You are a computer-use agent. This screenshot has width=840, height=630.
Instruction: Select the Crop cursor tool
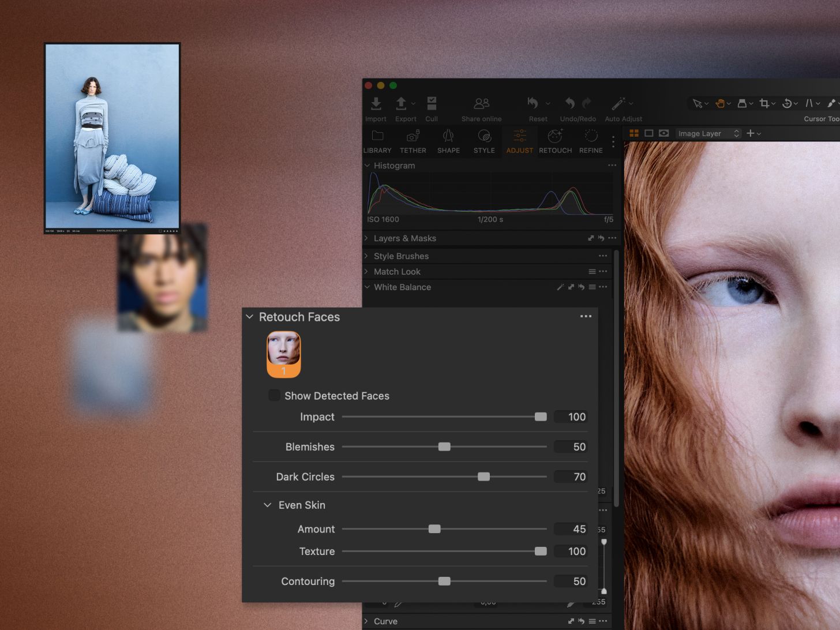point(764,103)
